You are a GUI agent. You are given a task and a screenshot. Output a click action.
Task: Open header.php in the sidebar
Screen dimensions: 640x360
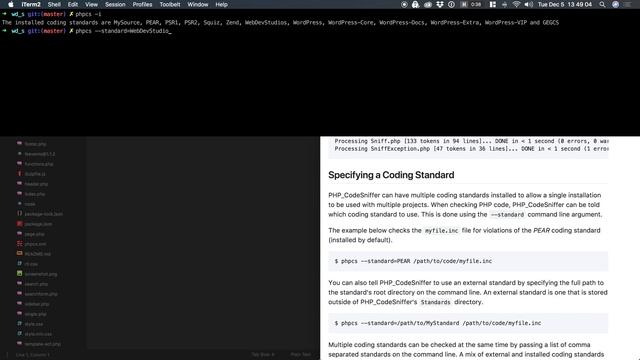pyautogui.click(x=36, y=184)
